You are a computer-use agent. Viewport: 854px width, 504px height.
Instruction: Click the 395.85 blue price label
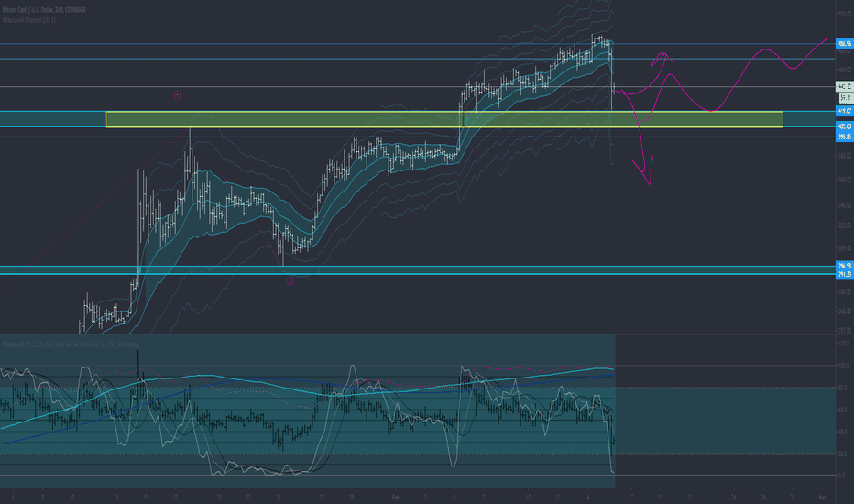pyautogui.click(x=845, y=137)
